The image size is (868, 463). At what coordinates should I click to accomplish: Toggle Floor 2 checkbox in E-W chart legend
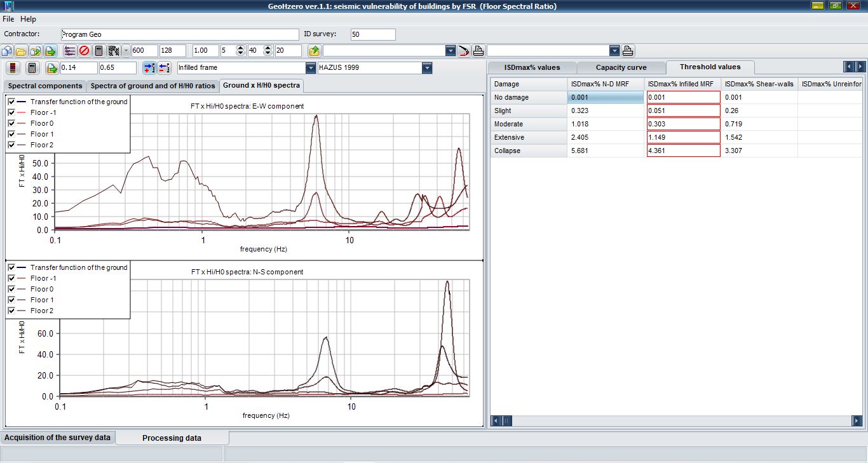point(11,145)
